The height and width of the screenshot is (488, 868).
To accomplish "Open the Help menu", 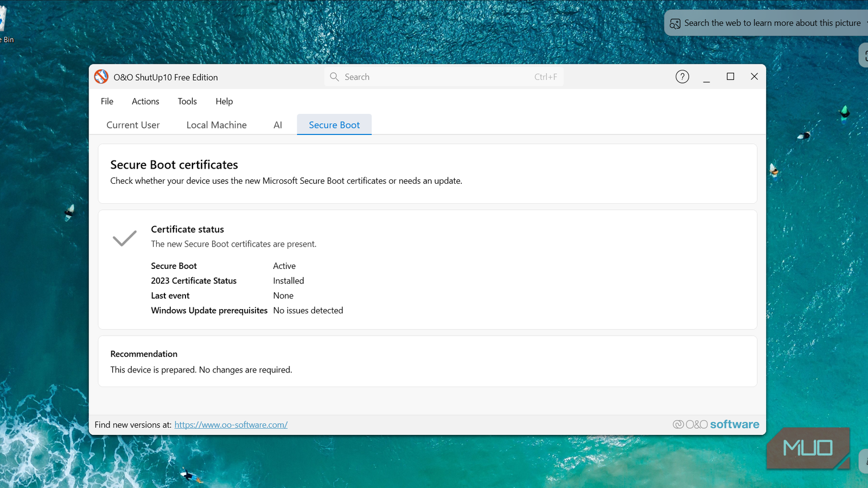I will 224,101.
